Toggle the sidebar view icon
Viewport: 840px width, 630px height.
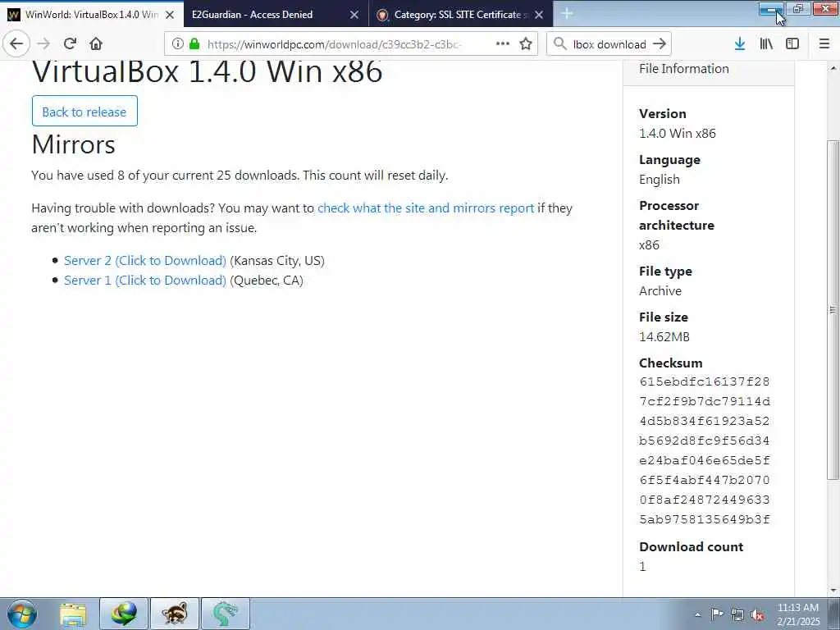pos(792,44)
